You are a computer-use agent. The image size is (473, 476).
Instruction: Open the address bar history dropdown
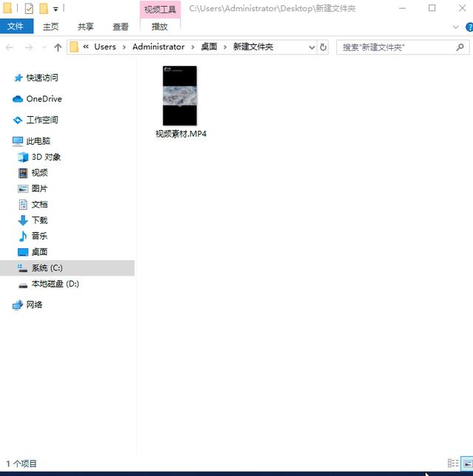click(311, 47)
